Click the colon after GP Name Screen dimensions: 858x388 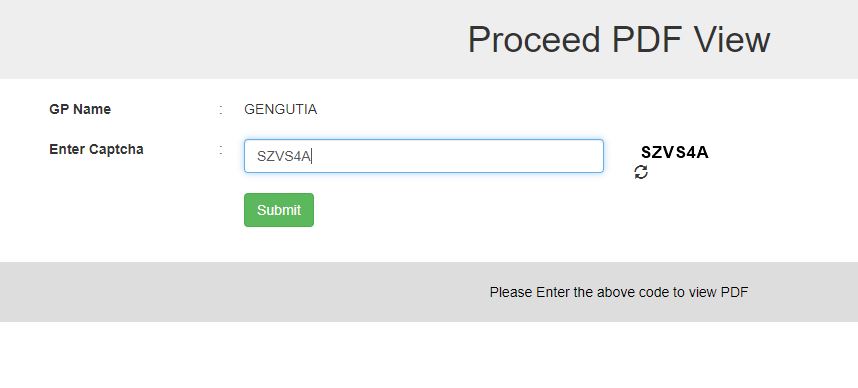pos(220,109)
